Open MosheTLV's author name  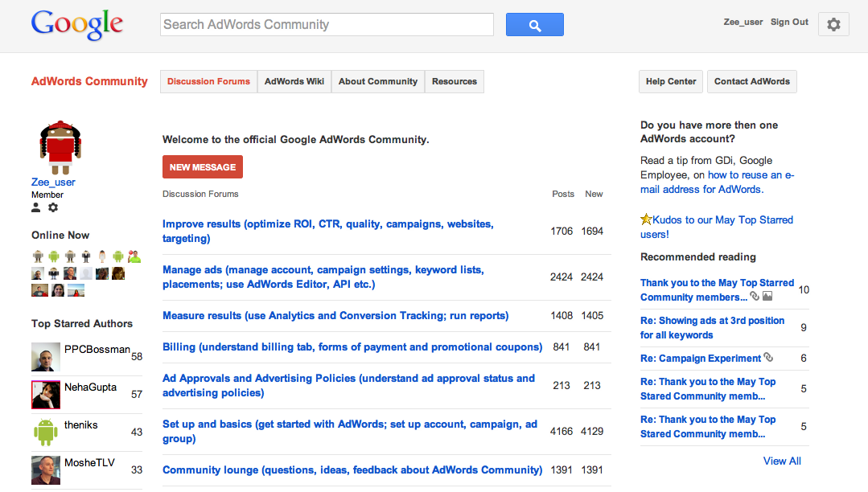89,463
